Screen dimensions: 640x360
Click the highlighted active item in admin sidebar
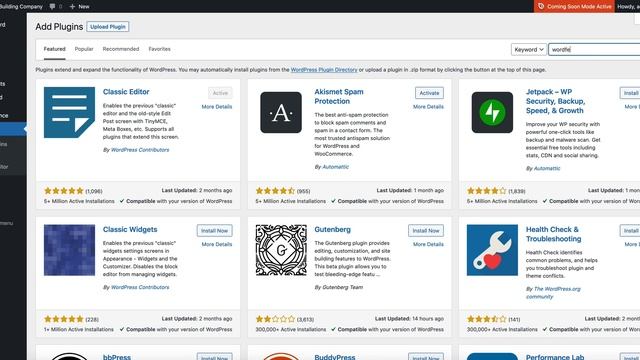point(13,129)
